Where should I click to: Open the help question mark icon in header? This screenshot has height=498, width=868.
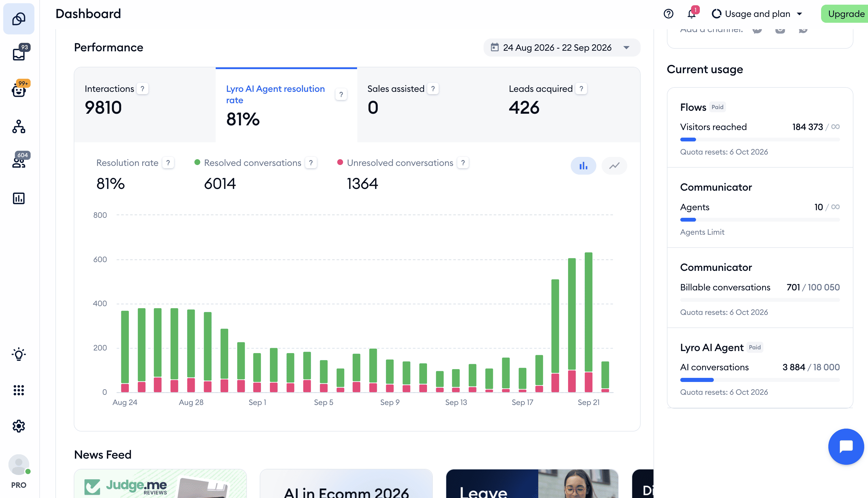pyautogui.click(x=668, y=14)
